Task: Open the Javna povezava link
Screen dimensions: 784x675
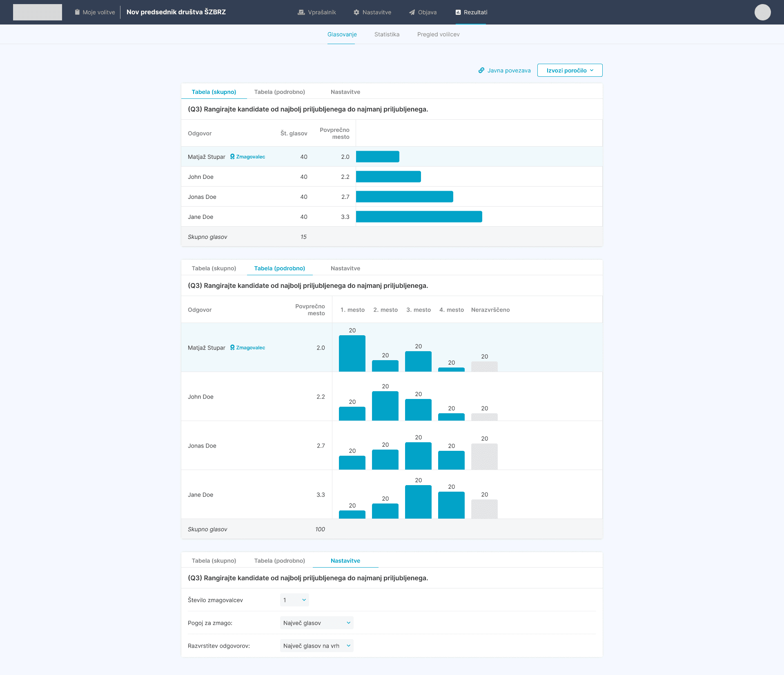Action: point(509,70)
